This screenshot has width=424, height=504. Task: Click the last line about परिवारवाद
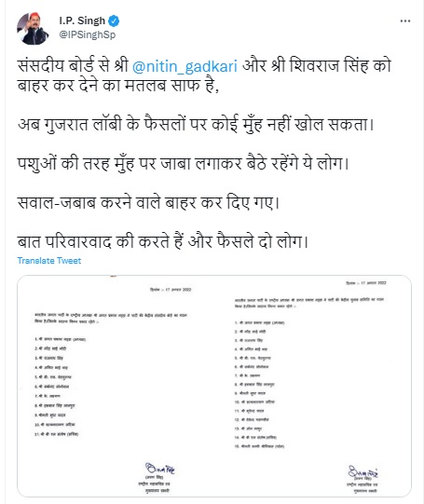click(163, 241)
